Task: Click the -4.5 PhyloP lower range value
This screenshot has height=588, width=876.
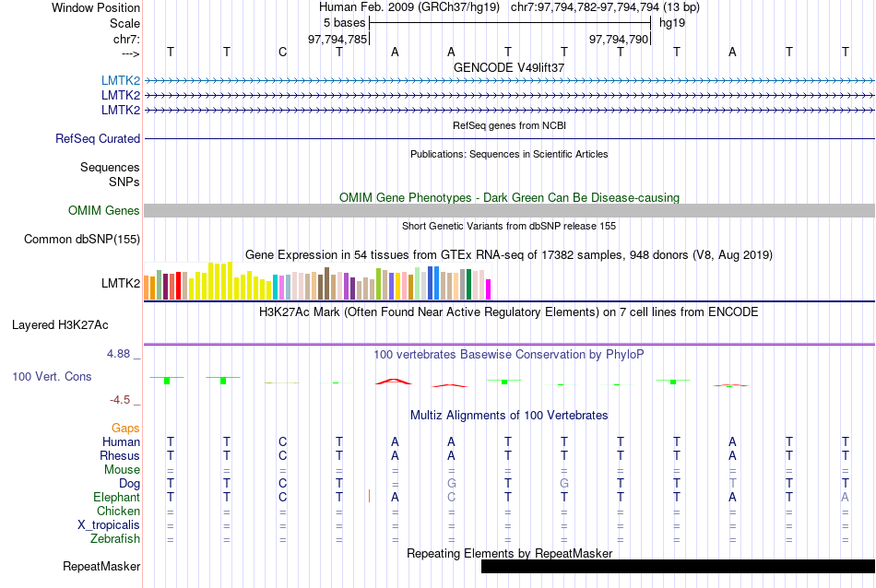Action: pyautogui.click(x=120, y=400)
